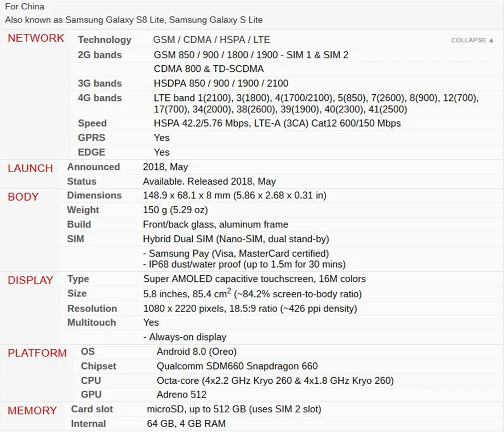Select the 'Adreno 512' GPU value
The image size is (504, 432).
(x=181, y=395)
